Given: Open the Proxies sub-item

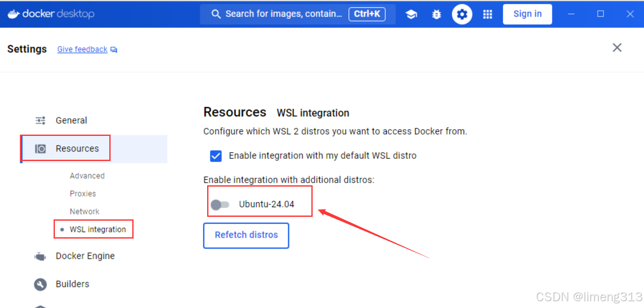Looking at the screenshot, I should click(x=83, y=194).
